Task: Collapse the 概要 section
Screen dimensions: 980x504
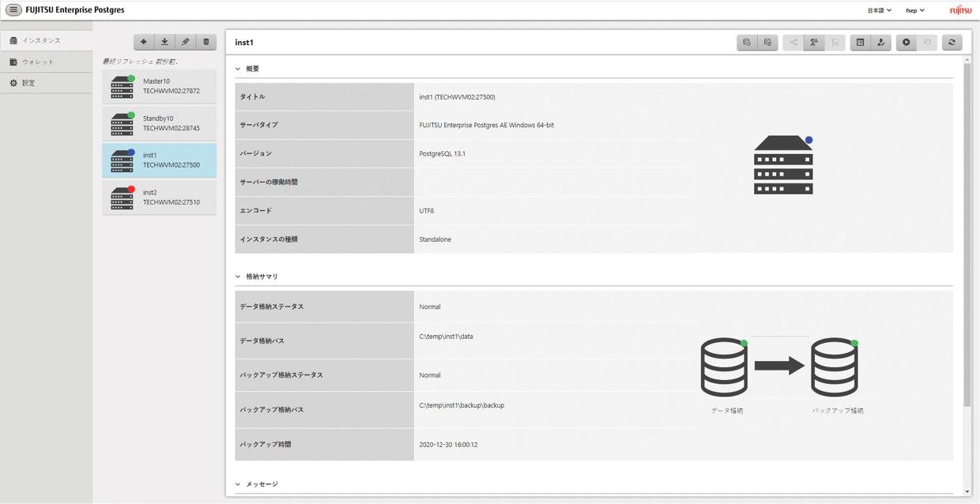Action: pos(238,69)
